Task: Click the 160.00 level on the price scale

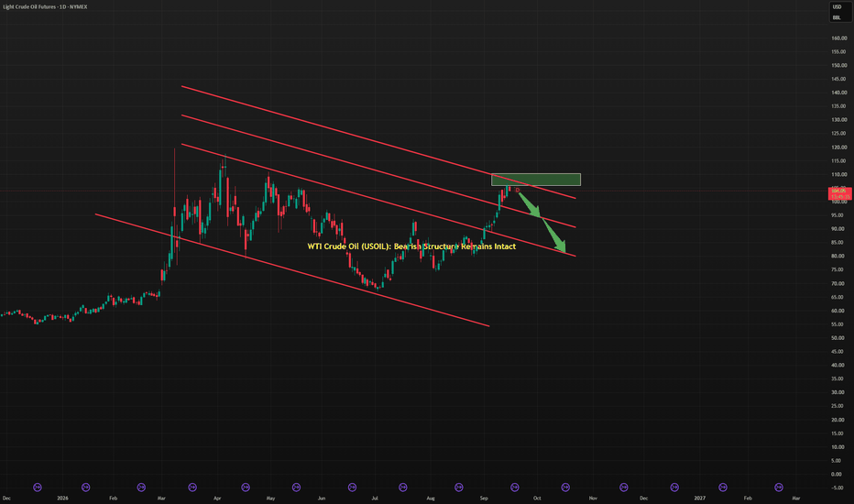Action: [838, 38]
